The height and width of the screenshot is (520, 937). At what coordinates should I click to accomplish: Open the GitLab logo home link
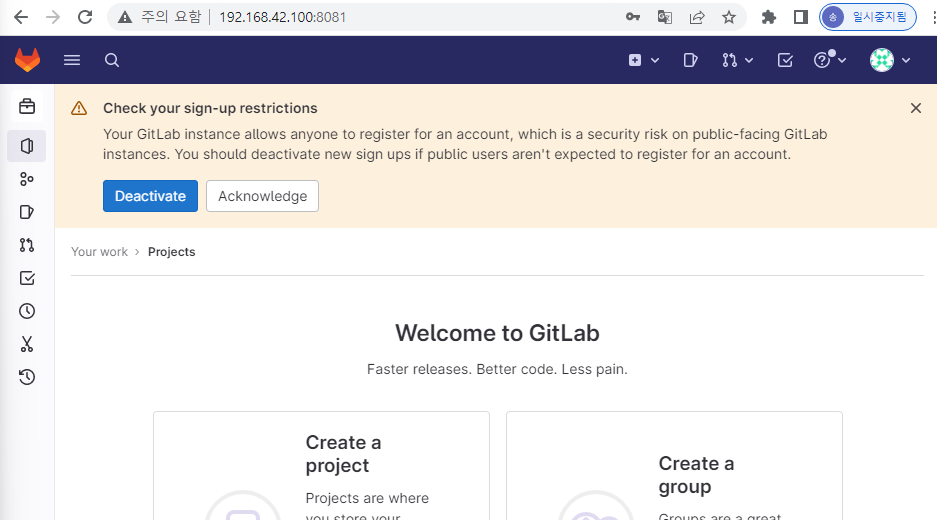(27, 60)
